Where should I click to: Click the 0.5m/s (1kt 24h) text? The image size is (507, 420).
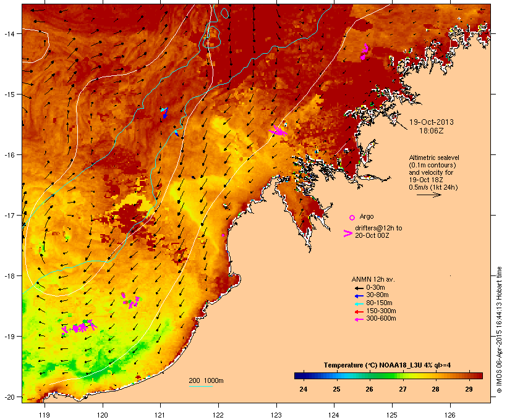[x=433, y=187]
